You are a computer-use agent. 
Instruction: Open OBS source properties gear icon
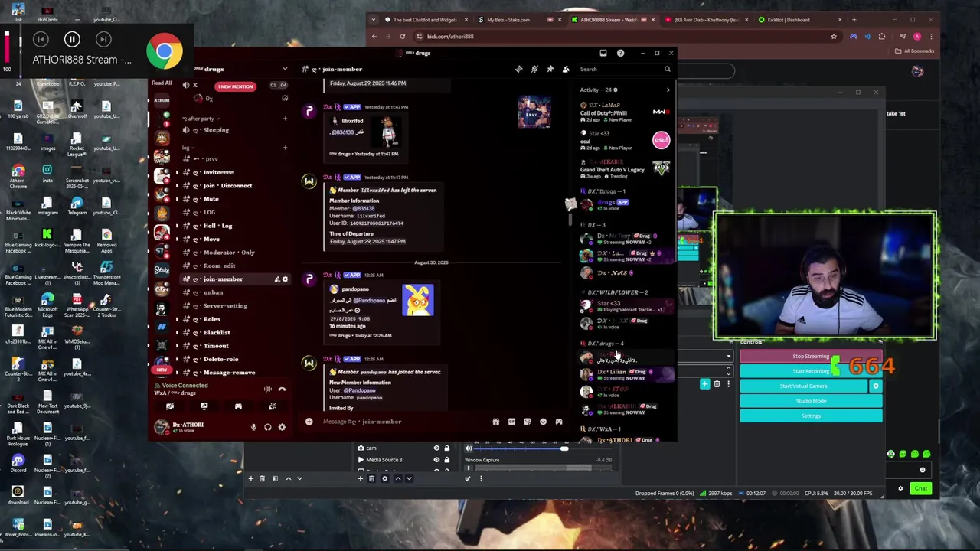(x=384, y=478)
